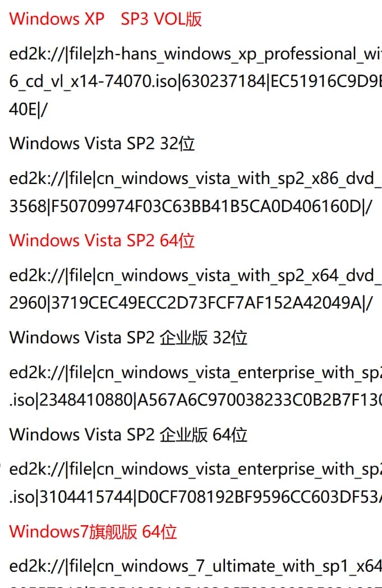Click the first cn_windows_vista_enterprise ed2k link
The width and height of the screenshot is (382, 588).
[195, 373]
